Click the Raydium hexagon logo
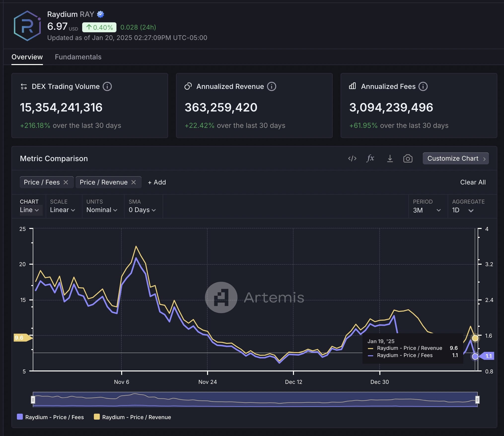Screen dimensions: 504x436 pyautogui.click(x=27, y=26)
